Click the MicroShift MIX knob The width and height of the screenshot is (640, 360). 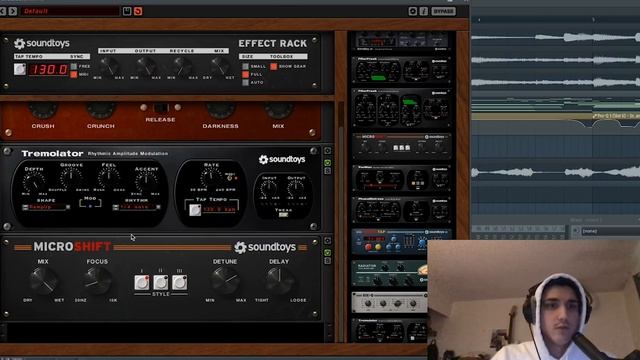pyautogui.click(x=43, y=281)
